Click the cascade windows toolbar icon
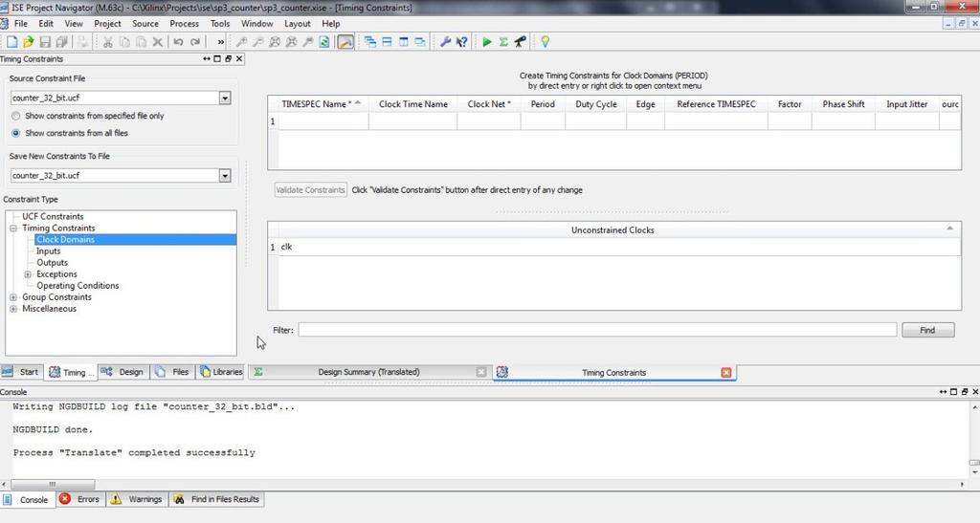 click(370, 42)
